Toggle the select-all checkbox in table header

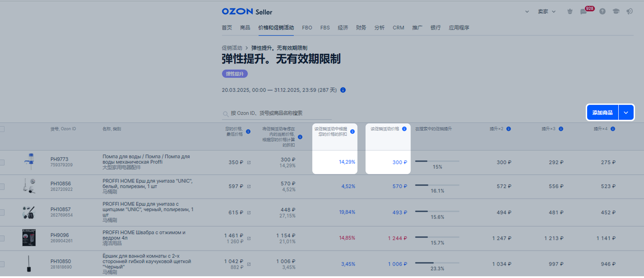coord(2,129)
